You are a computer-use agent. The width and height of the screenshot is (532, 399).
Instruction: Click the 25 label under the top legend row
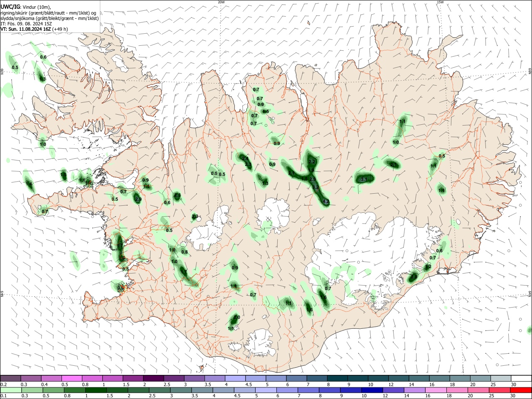pos(493,384)
